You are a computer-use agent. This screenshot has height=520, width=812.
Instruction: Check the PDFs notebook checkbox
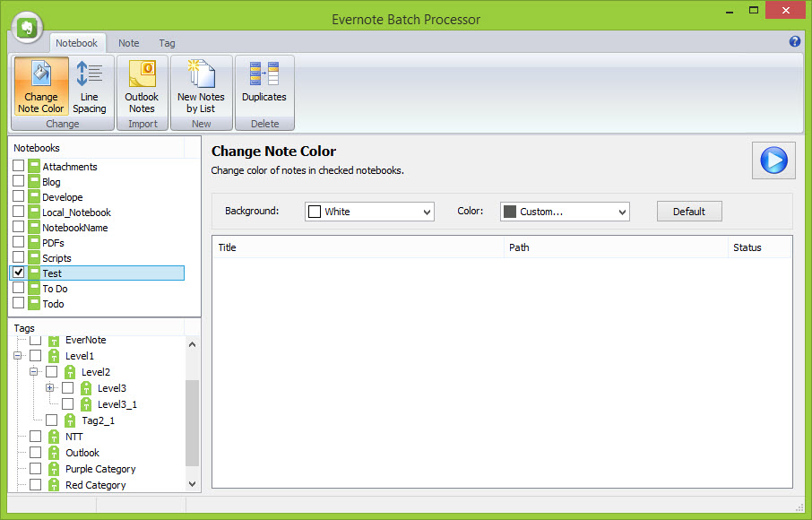[x=19, y=242]
